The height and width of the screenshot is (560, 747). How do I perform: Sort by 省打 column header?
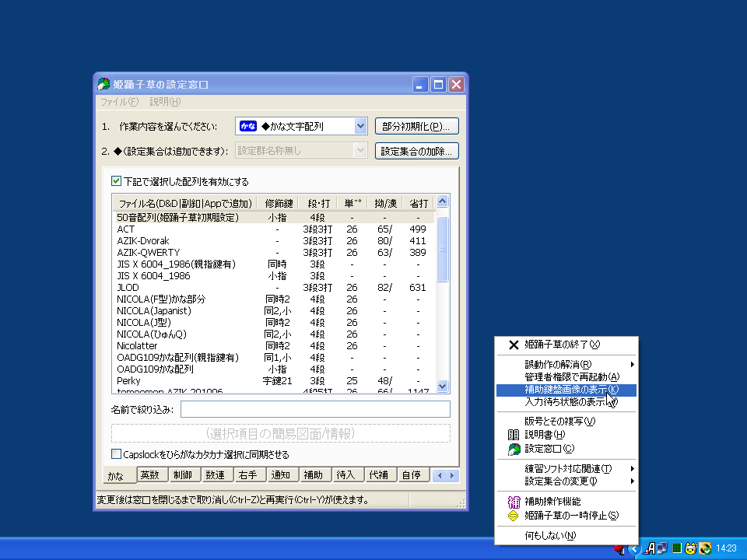pyautogui.click(x=419, y=203)
